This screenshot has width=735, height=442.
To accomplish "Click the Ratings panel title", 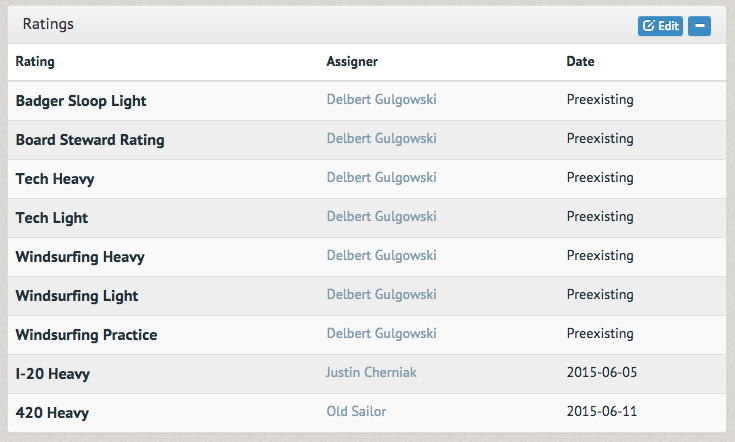I will (48, 24).
